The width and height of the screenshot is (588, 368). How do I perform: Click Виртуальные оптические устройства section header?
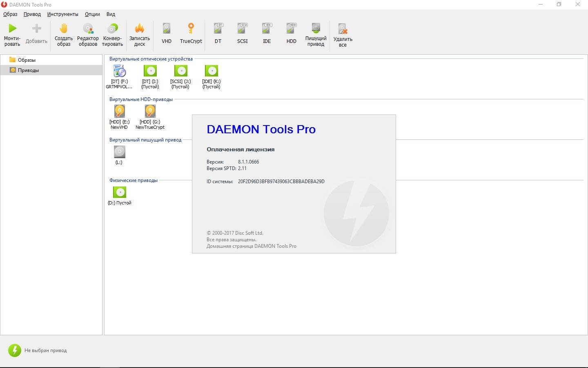click(x=151, y=59)
